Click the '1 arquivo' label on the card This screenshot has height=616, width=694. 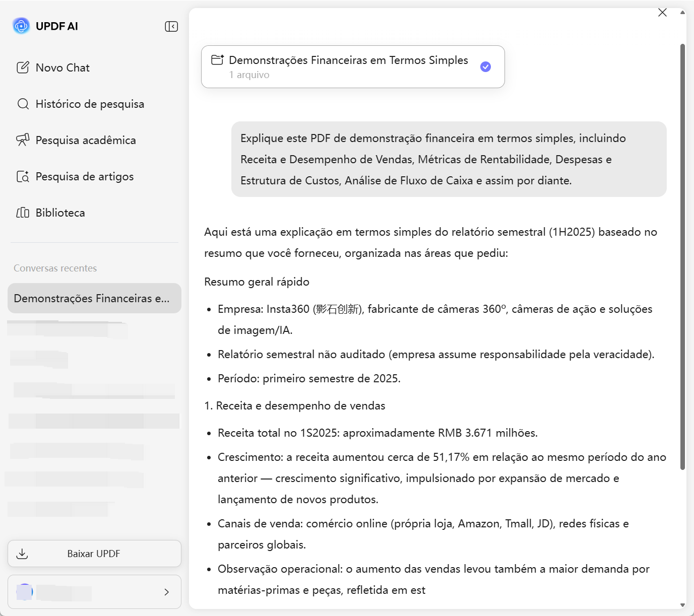pos(249,74)
